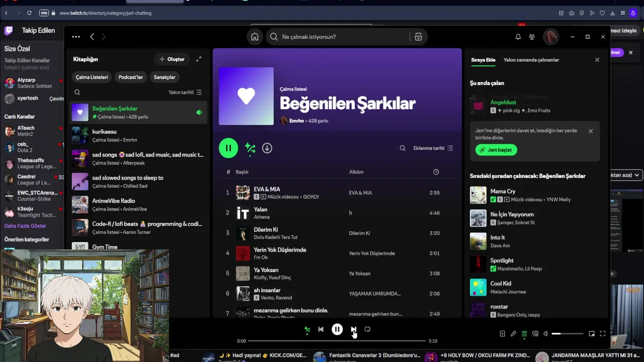The height and width of the screenshot is (362, 644).
Task: Pause playback using the large green button
Action: 228,148
